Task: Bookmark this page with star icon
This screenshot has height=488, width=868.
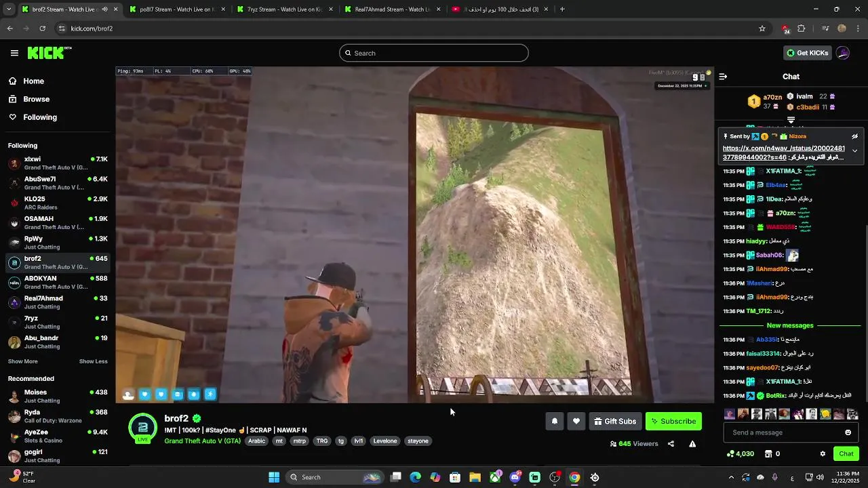Action: 762,28
